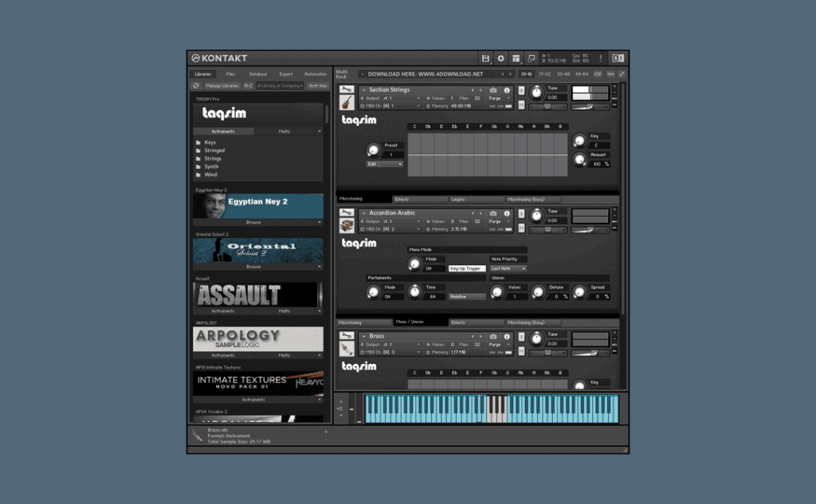Open the Accordion Arabic Purge dropdown
This screenshot has height=504, width=816.
coord(500,221)
